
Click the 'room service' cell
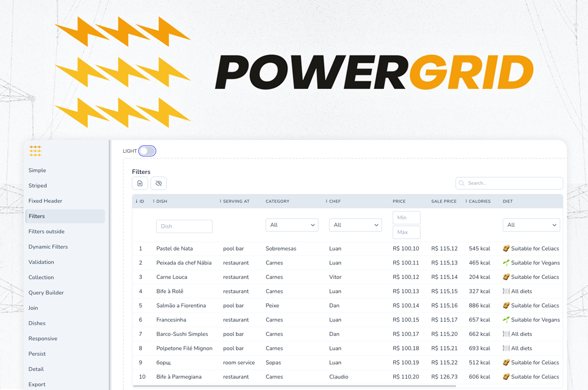239,363
